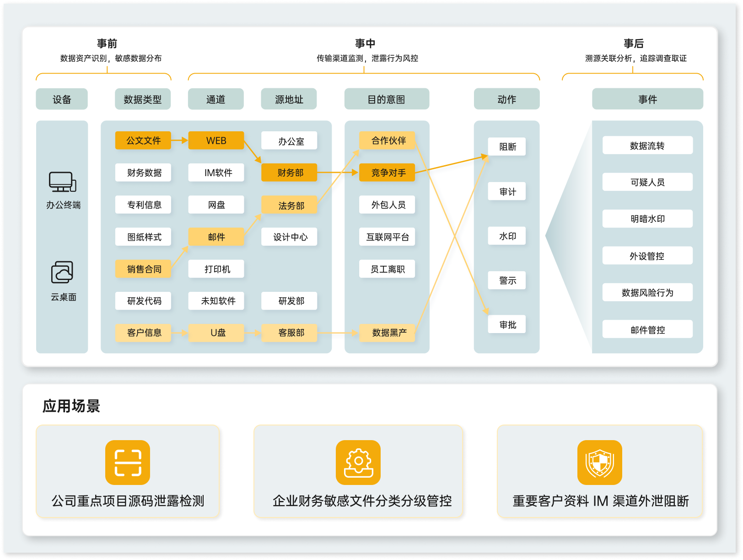743x560 pixels.
Task: Click the 警示 action box
Action: tap(507, 280)
